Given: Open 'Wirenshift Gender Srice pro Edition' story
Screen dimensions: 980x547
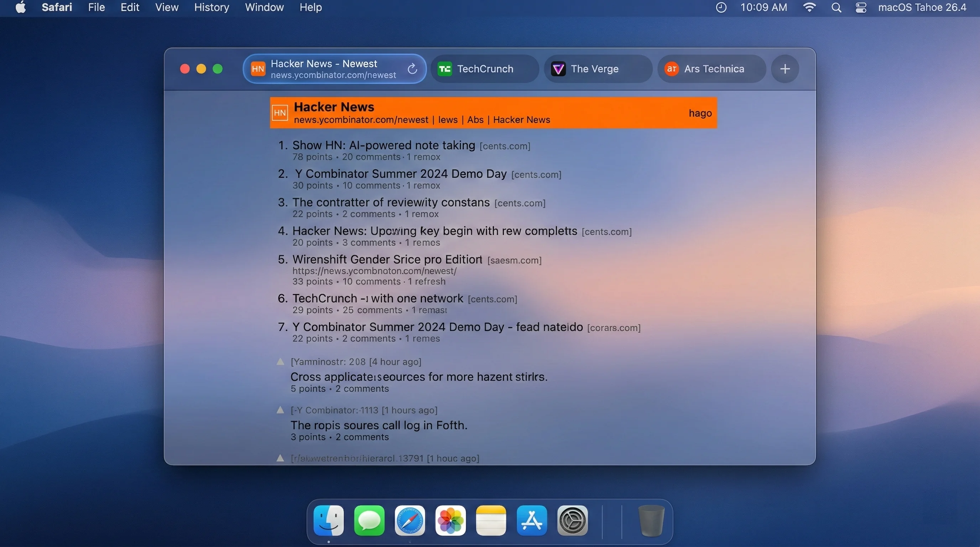Looking at the screenshot, I should [387, 259].
